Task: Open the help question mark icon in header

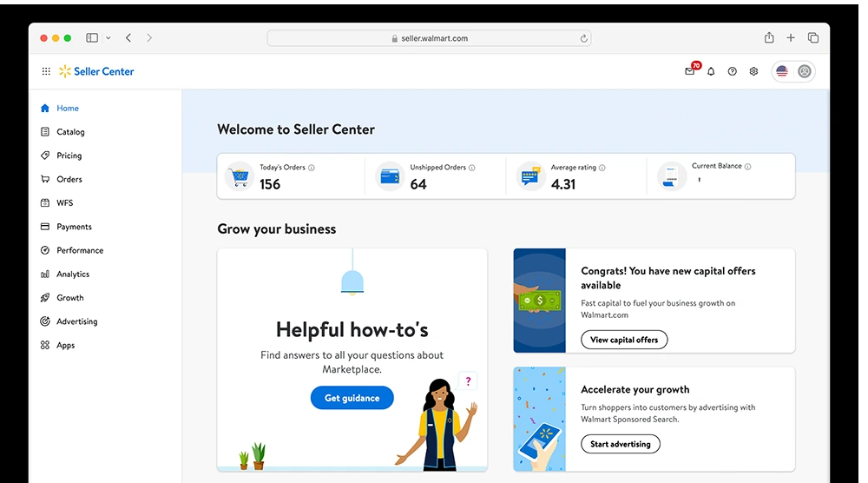Action: click(x=733, y=71)
